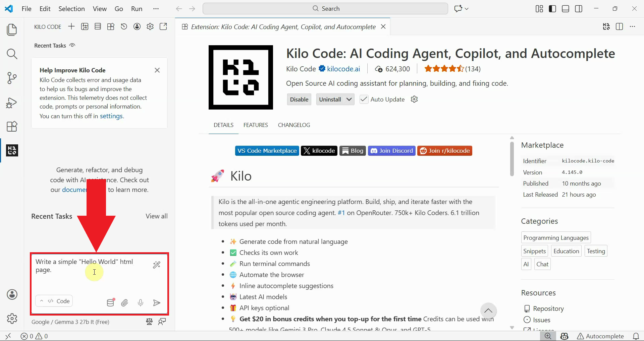Open Kilo Code task history (clock icon)

point(124,26)
